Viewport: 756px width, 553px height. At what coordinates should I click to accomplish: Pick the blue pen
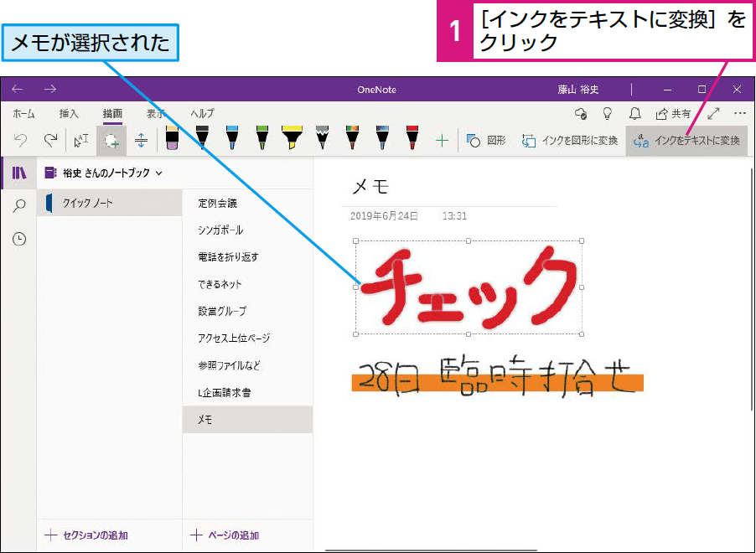232,138
